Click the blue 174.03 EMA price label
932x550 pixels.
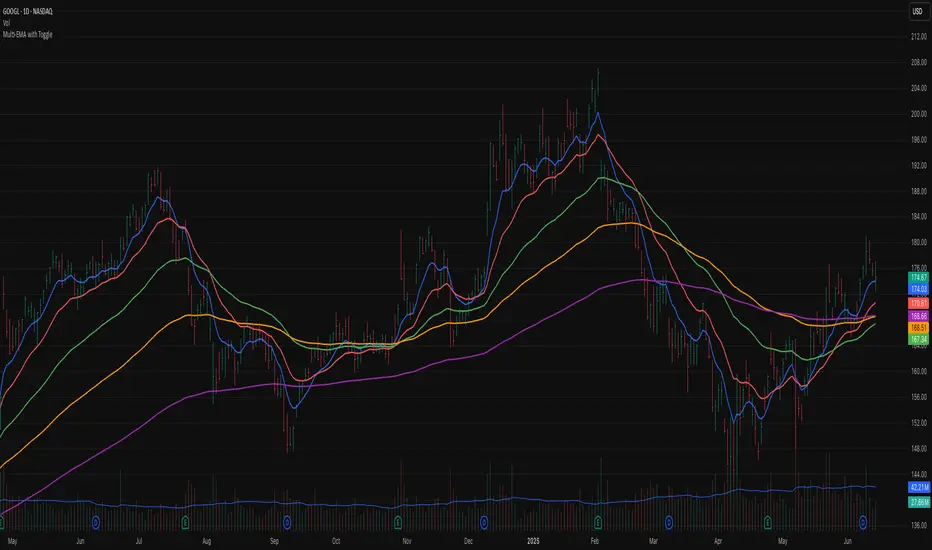[x=918, y=289]
